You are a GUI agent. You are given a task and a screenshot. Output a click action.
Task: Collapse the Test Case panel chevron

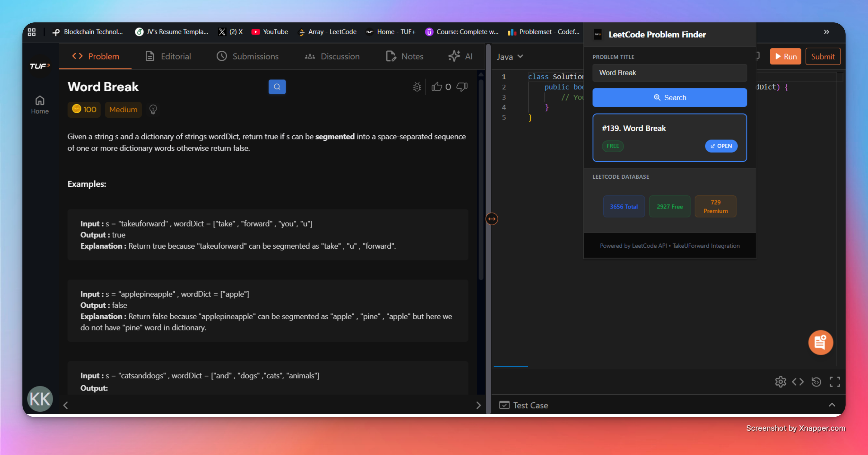[x=832, y=405]
